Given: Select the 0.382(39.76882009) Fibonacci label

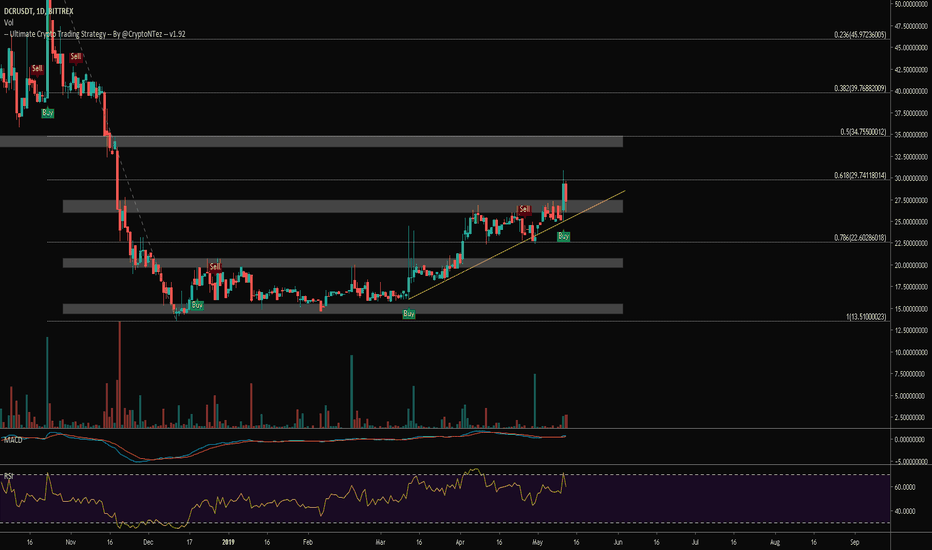Looking at the screenshot, I should coord(860,89).
